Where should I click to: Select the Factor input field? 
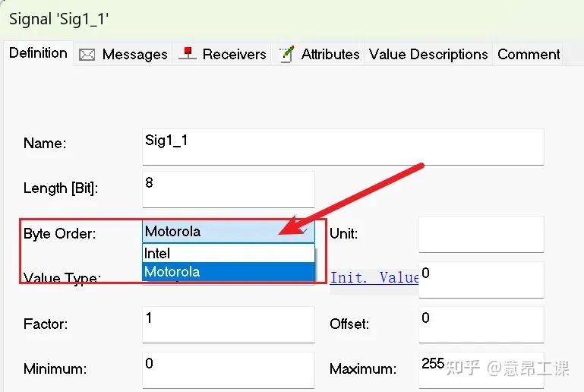(x=228, y=324)
